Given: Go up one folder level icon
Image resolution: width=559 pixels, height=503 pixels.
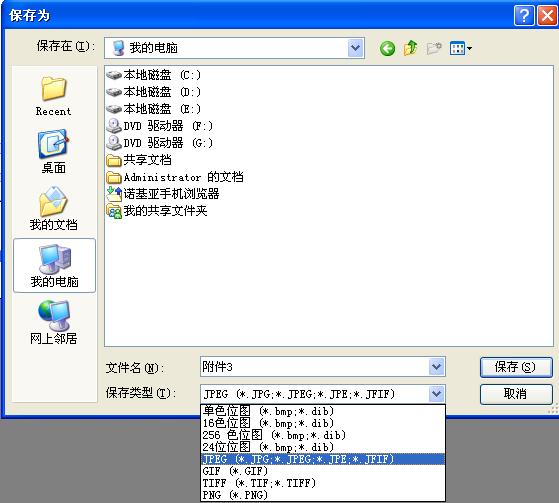Looking at the screenshot, I should (x=410, y=48).
